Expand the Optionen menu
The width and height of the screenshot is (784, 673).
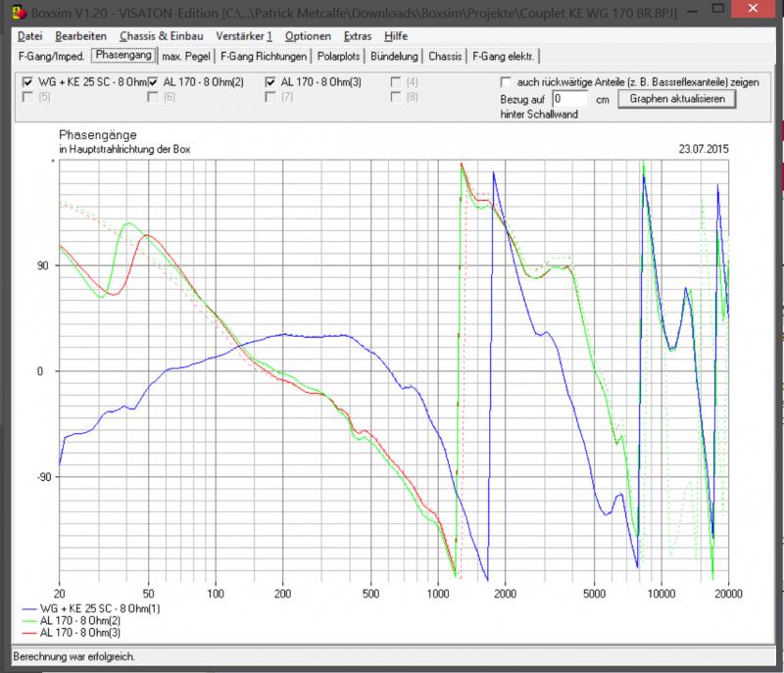pos(308,36)
